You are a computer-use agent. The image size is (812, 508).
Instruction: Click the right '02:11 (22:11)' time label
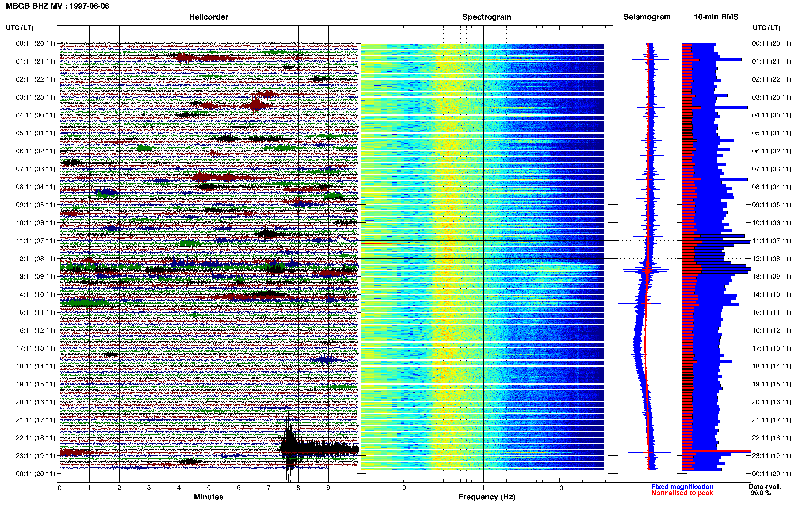pos(772,80)
